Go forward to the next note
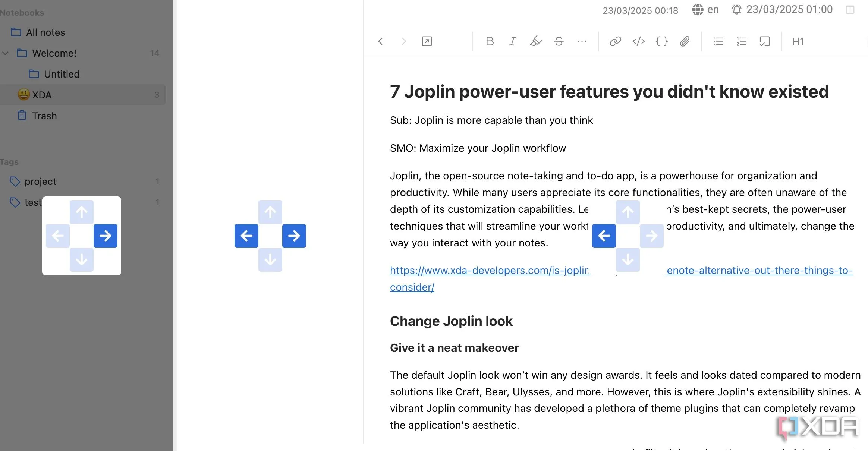This screenshot has width=868, height=451. pos(403,41)
